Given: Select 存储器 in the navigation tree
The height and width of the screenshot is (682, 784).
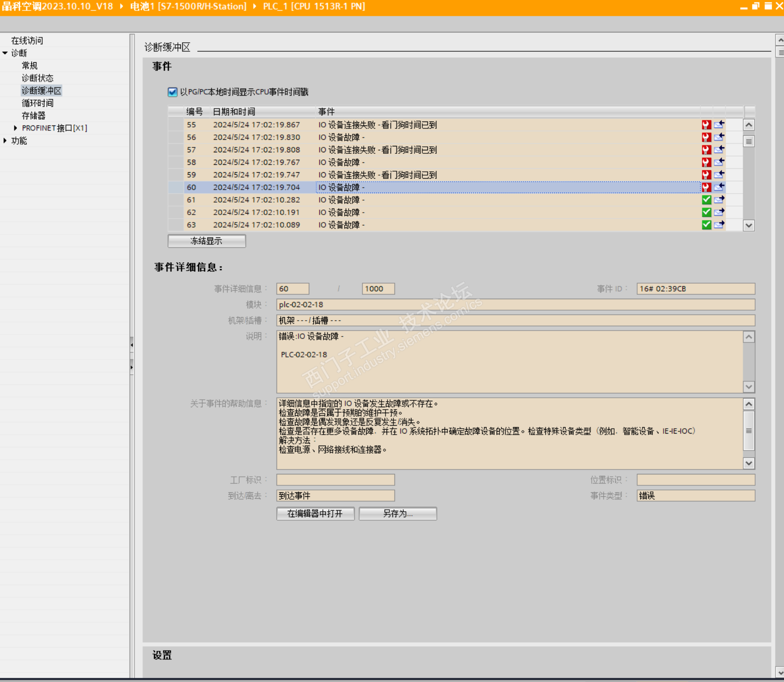Looking at the screenshot, I should 33,115.
